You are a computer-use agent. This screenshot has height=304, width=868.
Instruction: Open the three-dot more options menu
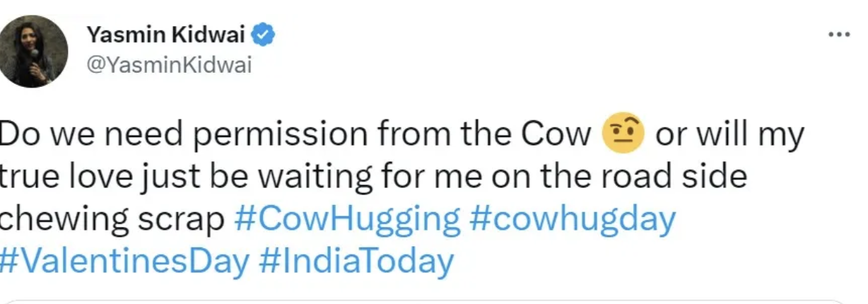tap(838, 35)
